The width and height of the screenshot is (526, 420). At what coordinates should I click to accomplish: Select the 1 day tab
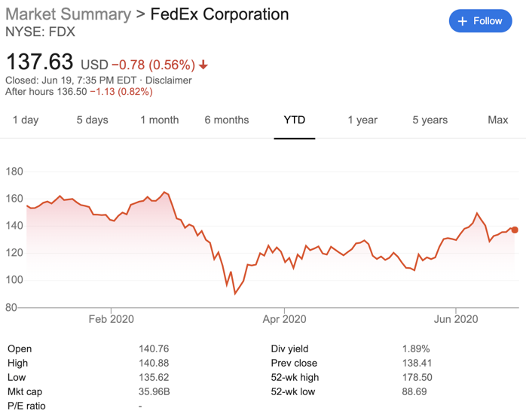click(x=26, y=120)
